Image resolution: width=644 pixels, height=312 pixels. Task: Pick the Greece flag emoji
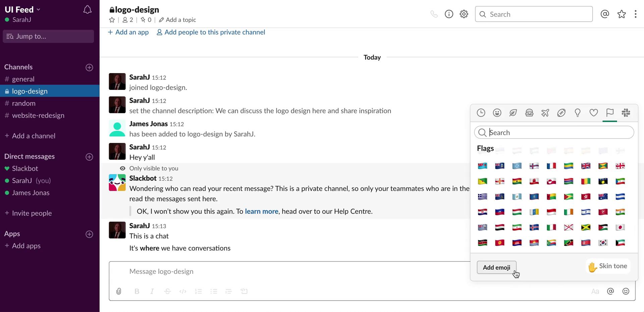482,197
